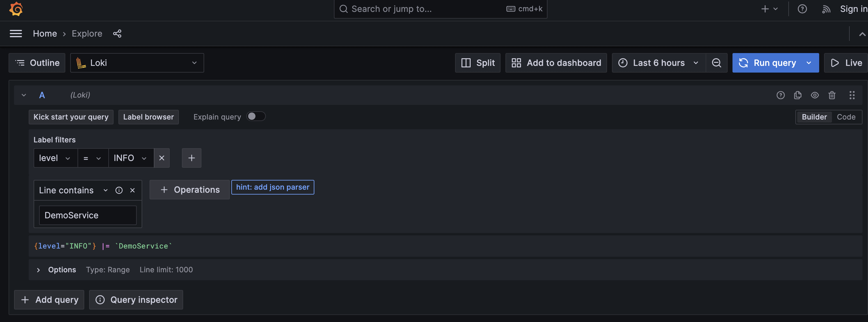
Task: Open the Label browser
Action: (148, 117)
